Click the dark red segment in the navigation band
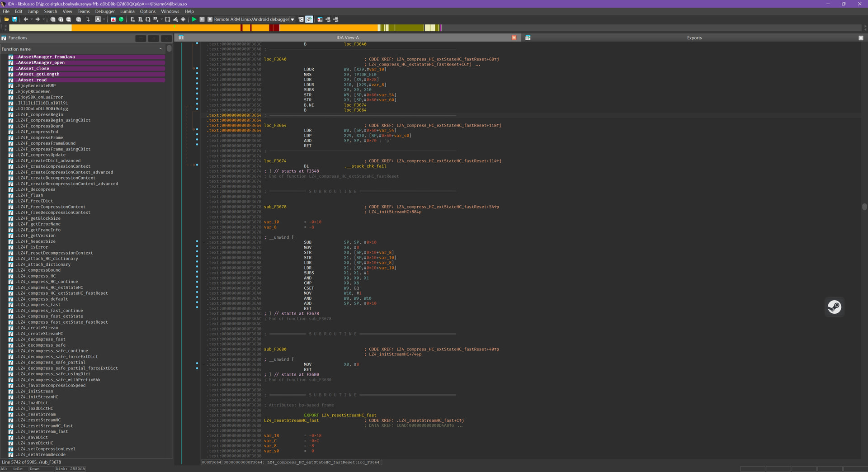Viewport: 868px width, 472px height. 275,28
